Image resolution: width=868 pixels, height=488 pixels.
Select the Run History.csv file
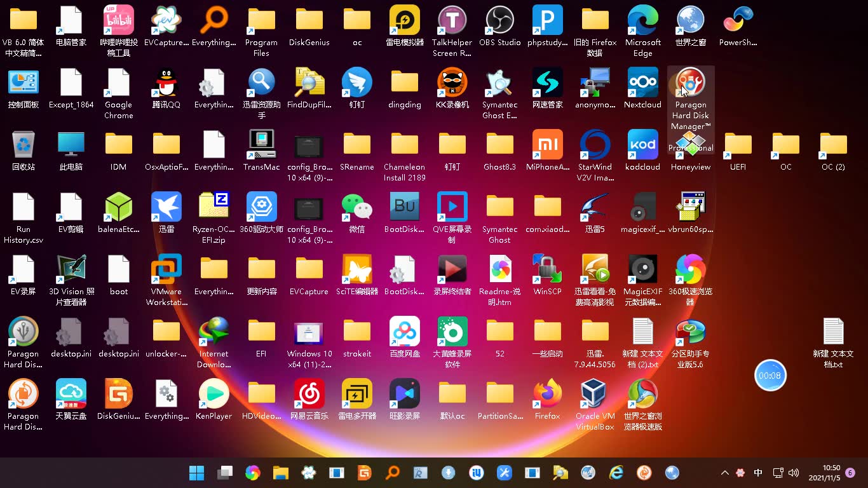pyautogui.click(x=24, y=219)
